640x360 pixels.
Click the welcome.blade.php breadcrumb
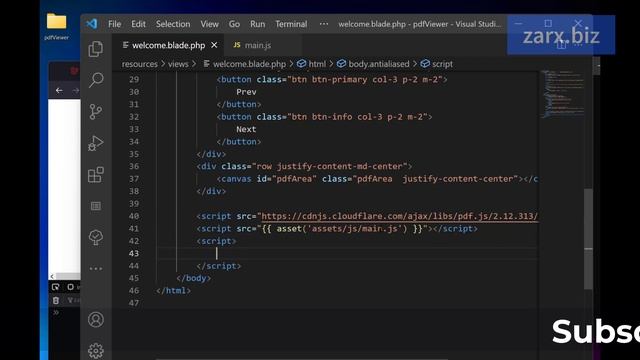(x=249, y=64)
